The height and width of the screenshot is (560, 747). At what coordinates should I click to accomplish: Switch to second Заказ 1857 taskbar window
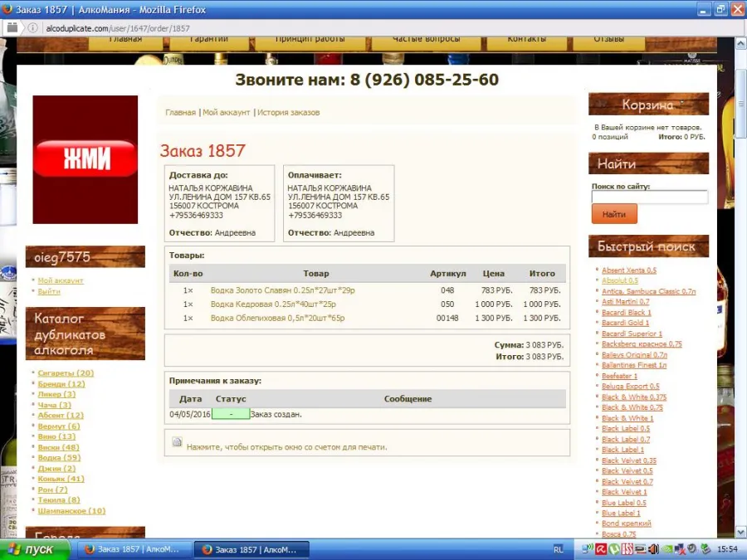252,549
